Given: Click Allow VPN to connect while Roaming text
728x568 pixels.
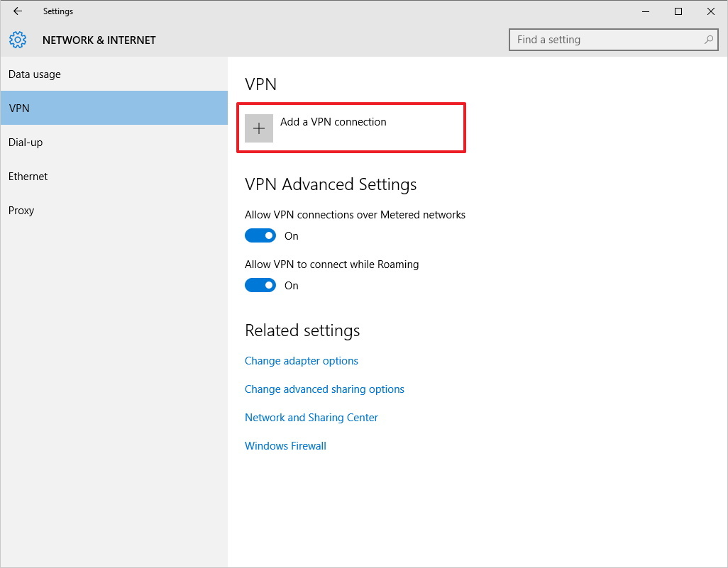Looking at the screenshot, I should [332, 264].
